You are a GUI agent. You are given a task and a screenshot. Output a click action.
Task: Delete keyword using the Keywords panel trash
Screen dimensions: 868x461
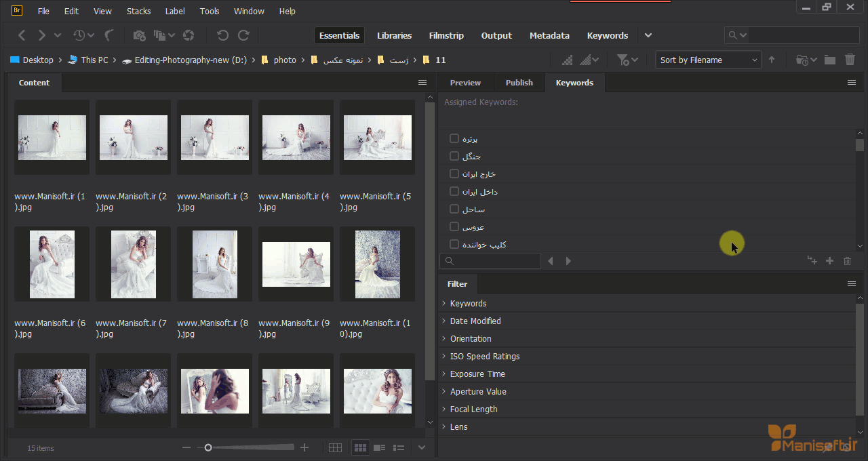point(847,261)
